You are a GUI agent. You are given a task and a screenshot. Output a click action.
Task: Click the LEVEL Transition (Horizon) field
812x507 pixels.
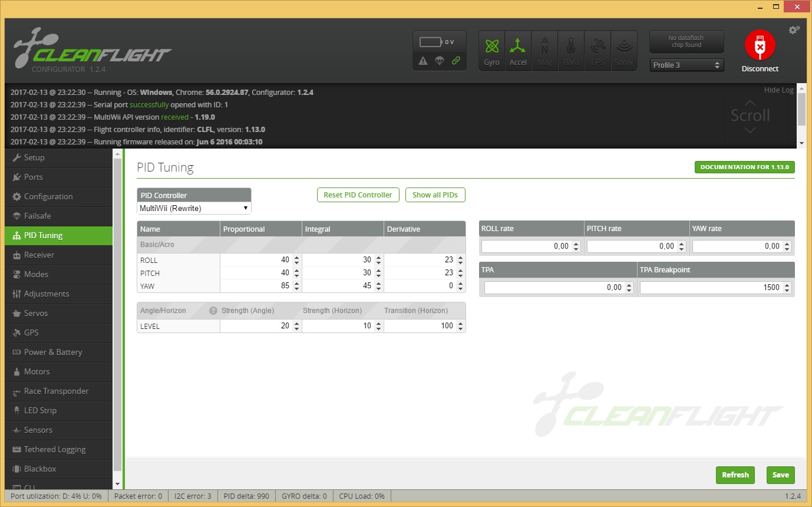425,326
